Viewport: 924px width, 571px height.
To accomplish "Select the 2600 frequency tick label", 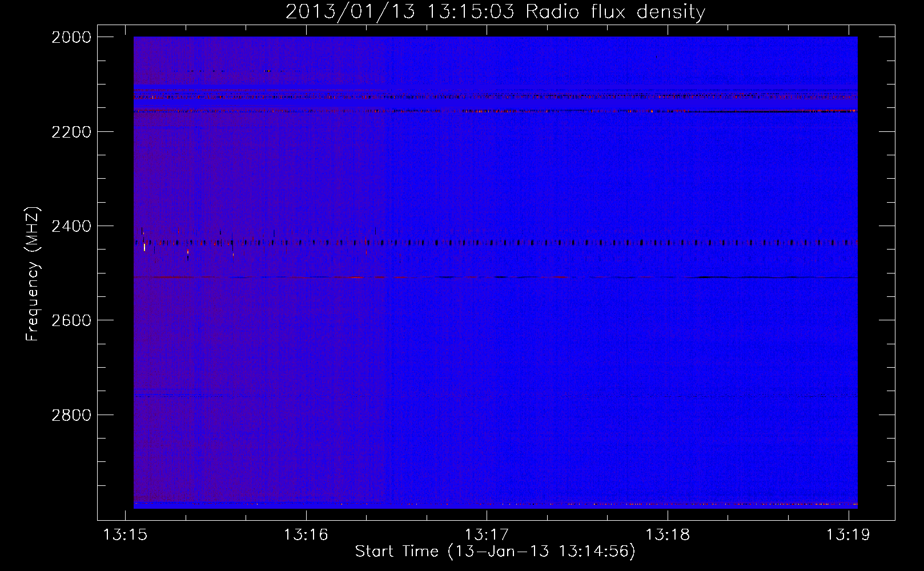I will (71, 320).
